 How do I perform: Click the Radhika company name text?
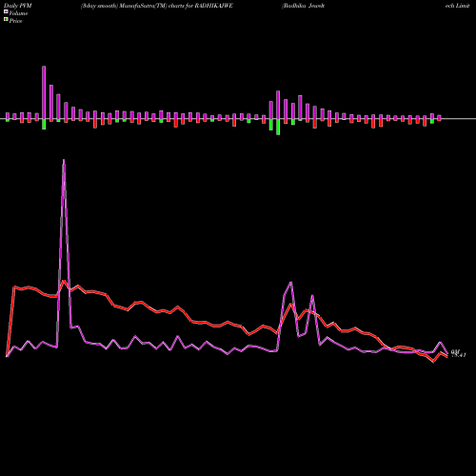(x=303, y=6)
